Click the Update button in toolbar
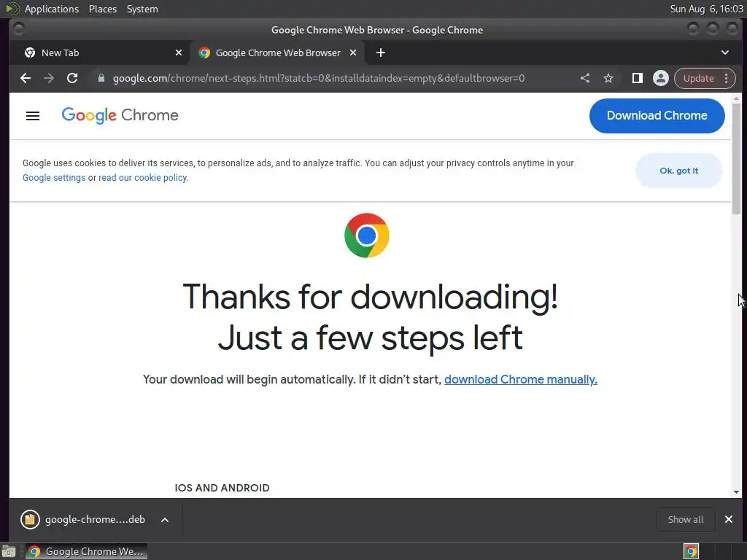Viewport: 747px width, 560px height. [698, 78]
